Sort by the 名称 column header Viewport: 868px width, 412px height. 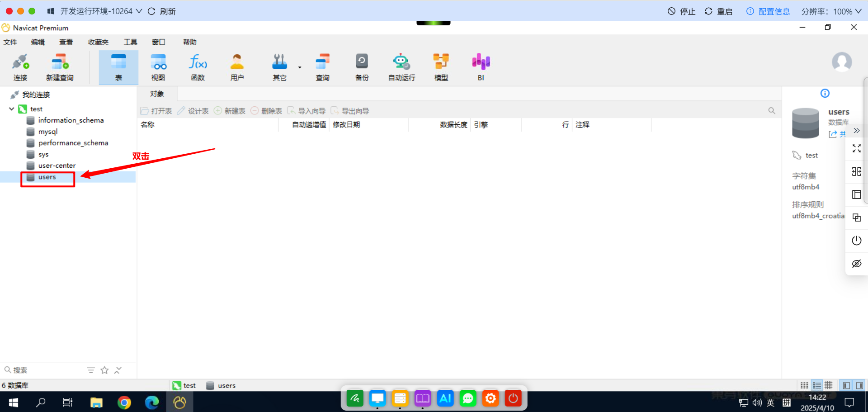point(208,124)
